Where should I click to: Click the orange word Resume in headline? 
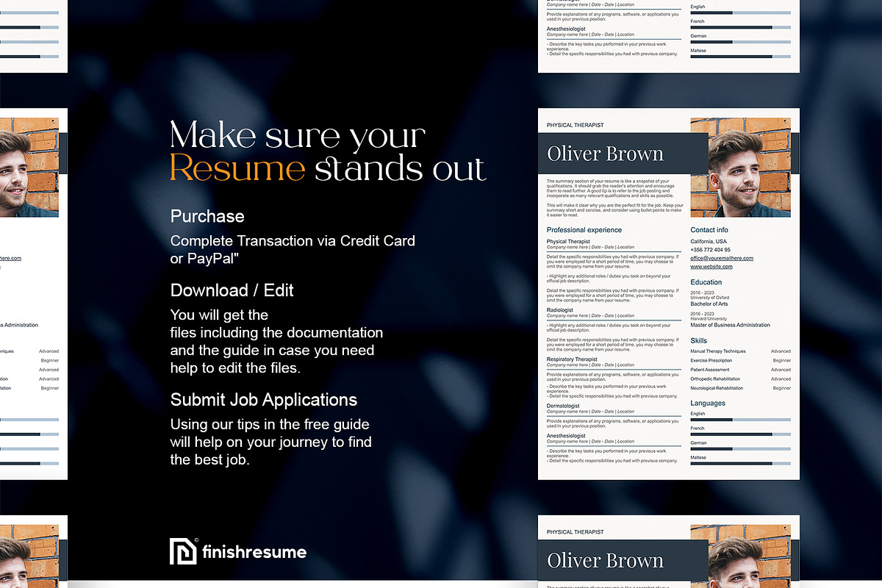click(237, 168)
